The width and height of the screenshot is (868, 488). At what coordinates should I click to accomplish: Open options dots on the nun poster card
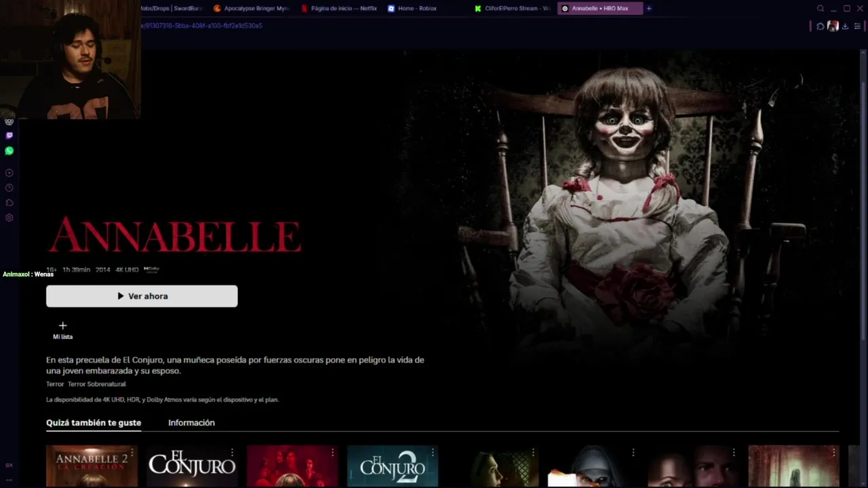[x=633, y=452]
